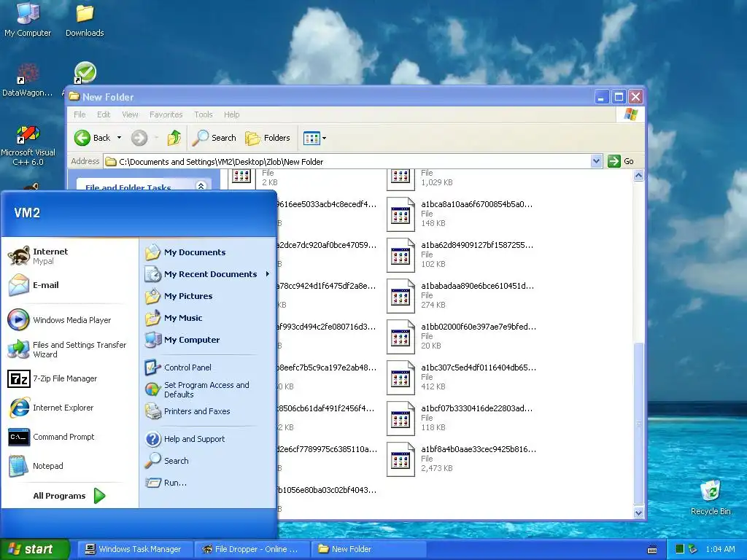Click the Back button in Explorer

click(93, 138)
